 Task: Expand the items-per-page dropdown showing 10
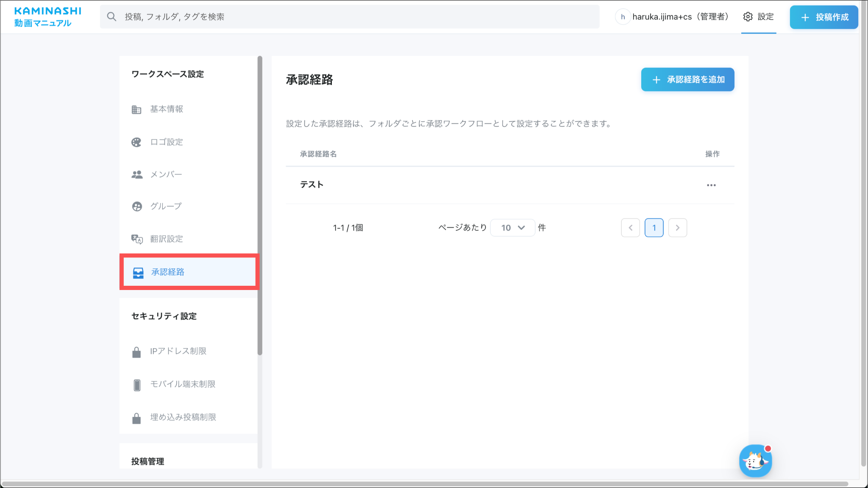point(512,228)
